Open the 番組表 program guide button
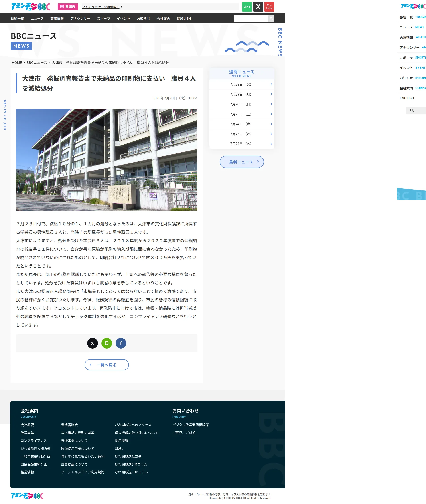 [68, 7]
